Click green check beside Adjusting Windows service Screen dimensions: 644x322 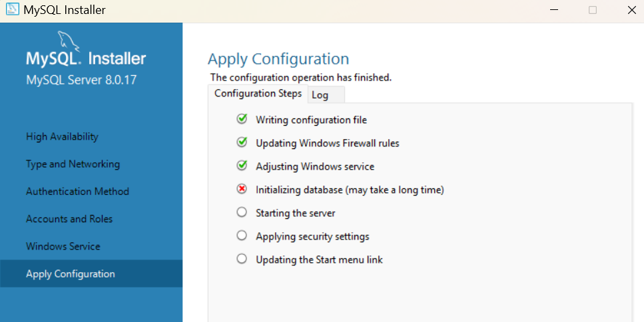point(242,166)
